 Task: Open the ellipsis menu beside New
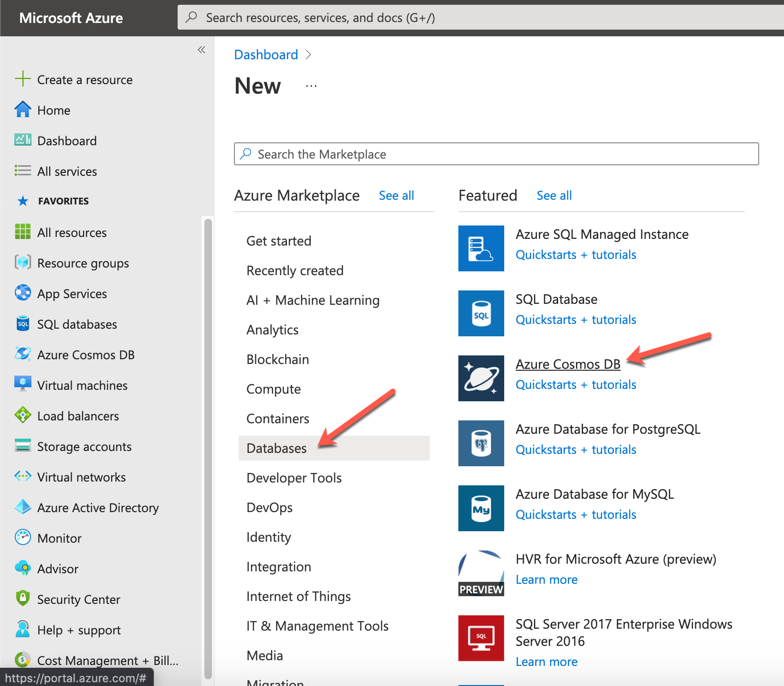pos(311,86)
